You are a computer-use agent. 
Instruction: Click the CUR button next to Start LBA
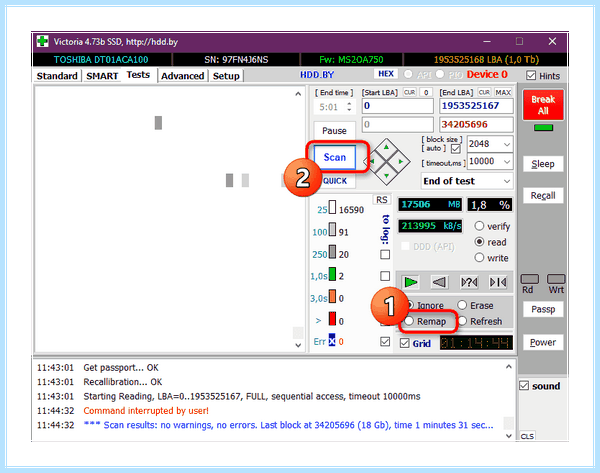[409, 92]
